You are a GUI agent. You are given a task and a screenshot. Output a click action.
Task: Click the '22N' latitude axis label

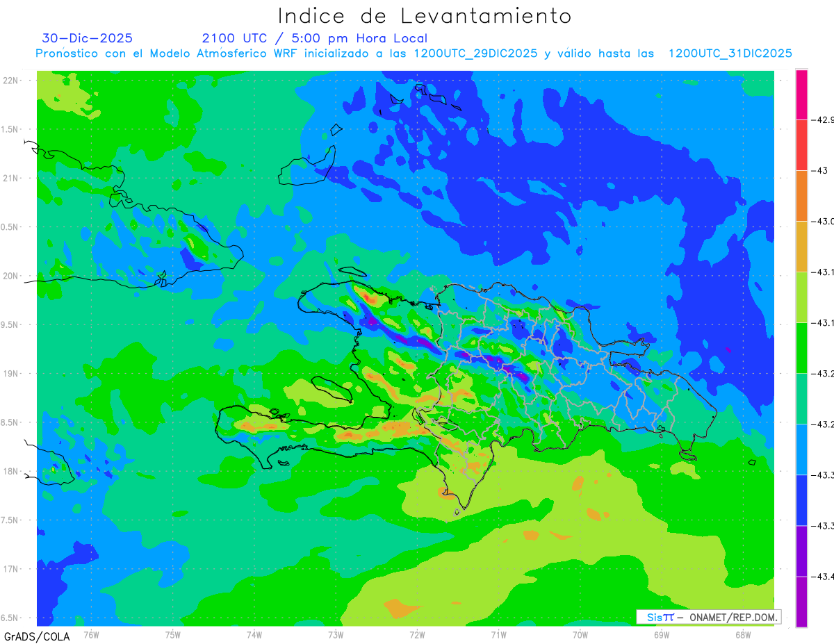(x=11, y=80)
